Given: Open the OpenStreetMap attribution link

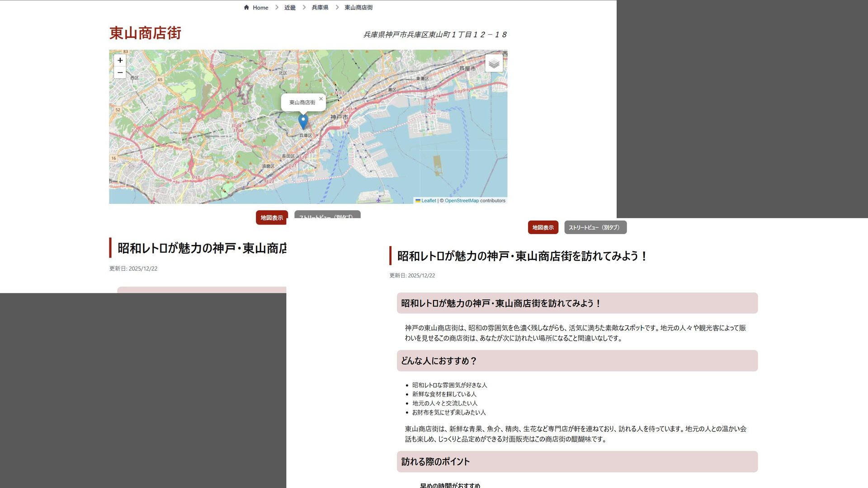Looking at the screenshot, I should point(462,201).
